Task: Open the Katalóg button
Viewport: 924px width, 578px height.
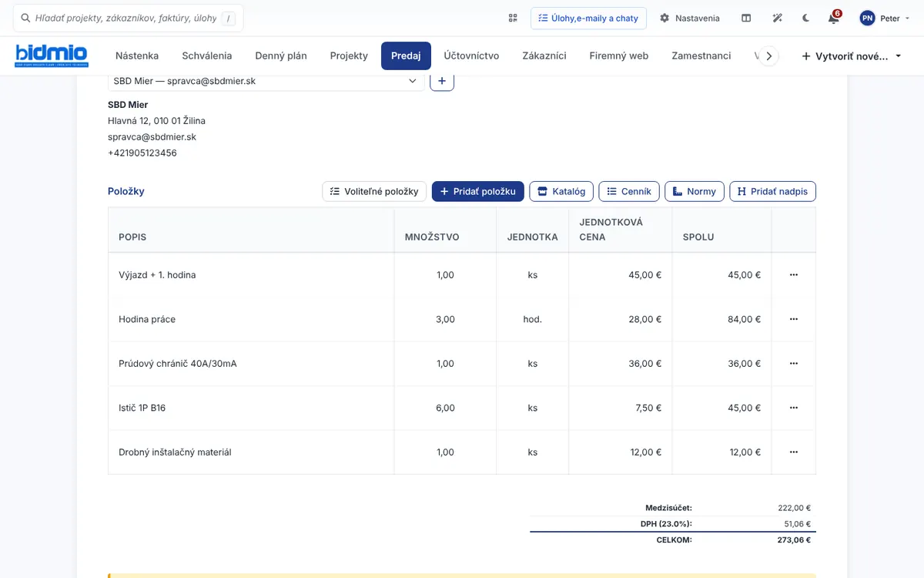Action: (561, 191)
